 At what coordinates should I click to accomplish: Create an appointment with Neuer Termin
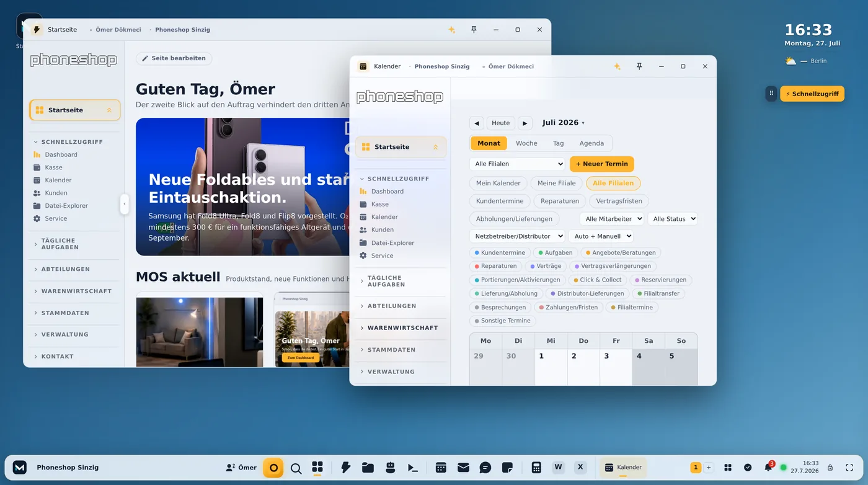(x=601, y=164)
